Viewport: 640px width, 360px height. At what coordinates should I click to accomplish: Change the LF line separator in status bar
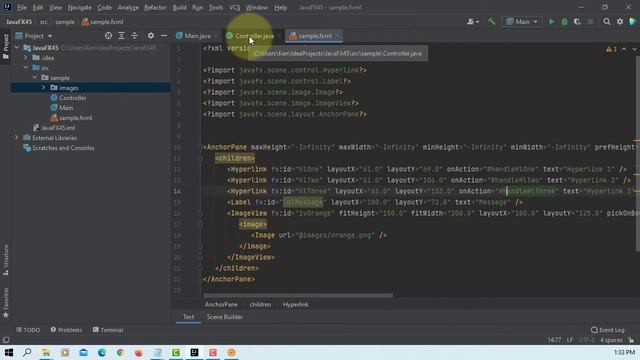(570, 340)
